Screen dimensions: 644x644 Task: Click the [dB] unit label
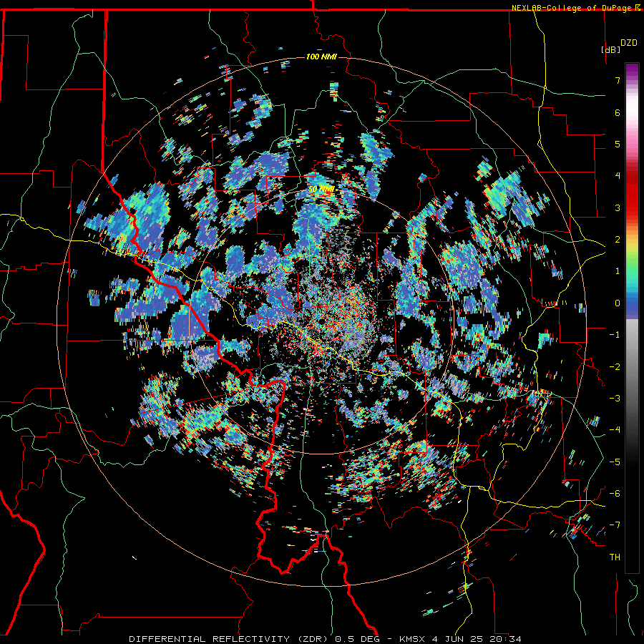(610, 49)
